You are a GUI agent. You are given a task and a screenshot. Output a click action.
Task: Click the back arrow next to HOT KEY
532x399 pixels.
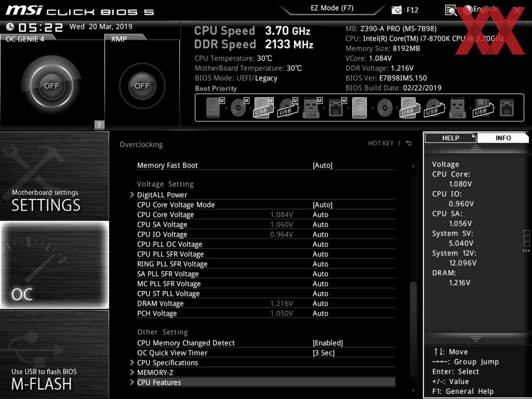point(409,143)
